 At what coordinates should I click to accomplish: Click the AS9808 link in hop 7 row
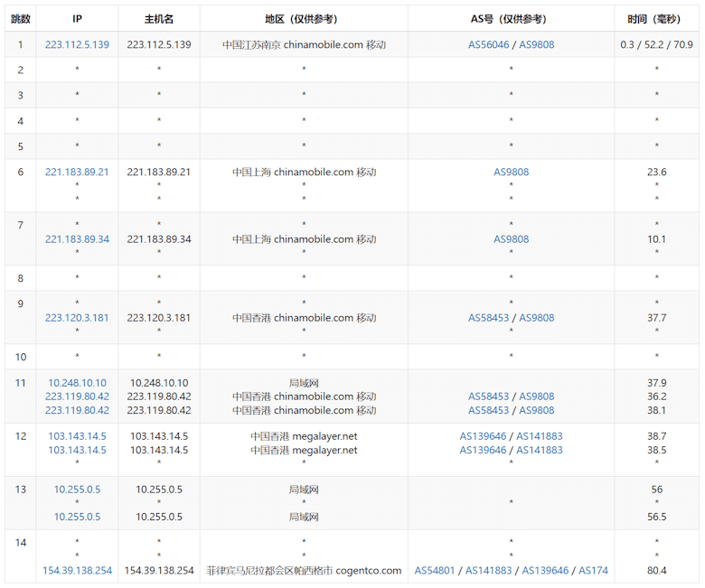click(511, 239)
